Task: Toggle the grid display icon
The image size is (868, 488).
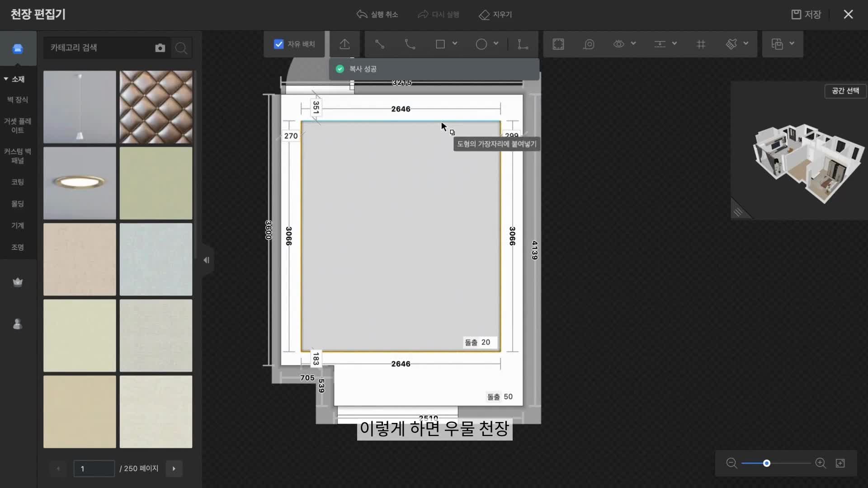Action: pos(701,44)
